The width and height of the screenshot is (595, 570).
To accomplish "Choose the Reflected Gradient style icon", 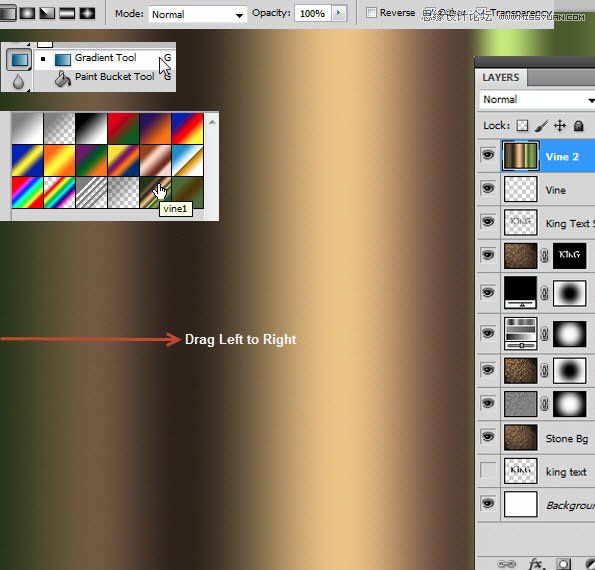I will (x=67, y=13).
